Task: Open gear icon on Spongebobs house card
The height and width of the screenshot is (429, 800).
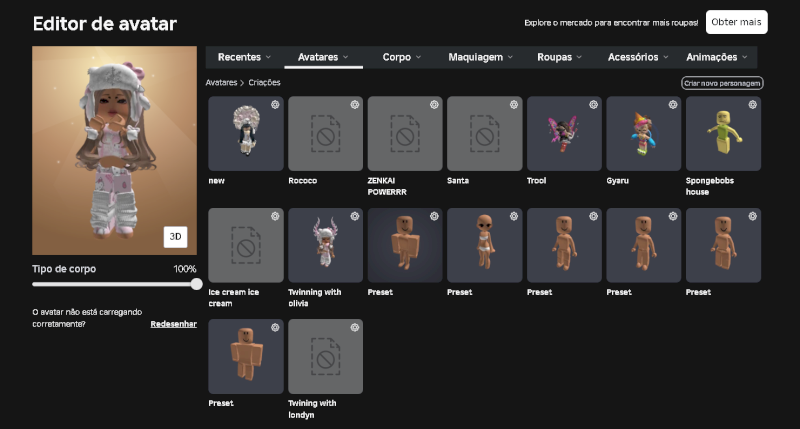Action: 753,105
